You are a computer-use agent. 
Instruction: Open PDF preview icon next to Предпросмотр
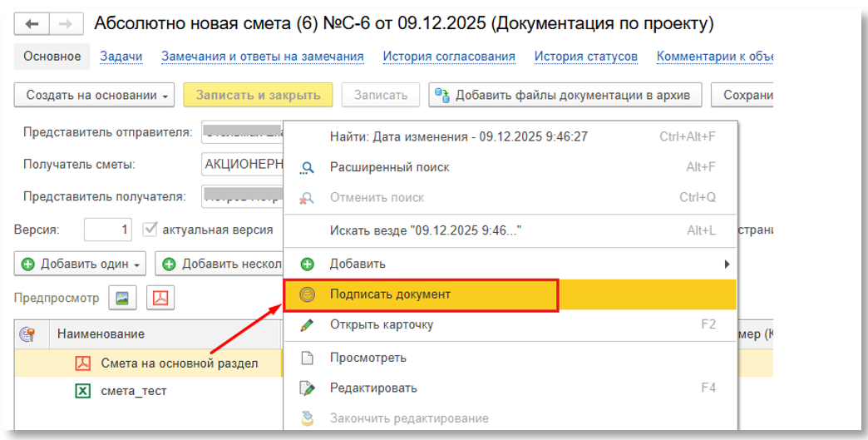pos(159,298)
